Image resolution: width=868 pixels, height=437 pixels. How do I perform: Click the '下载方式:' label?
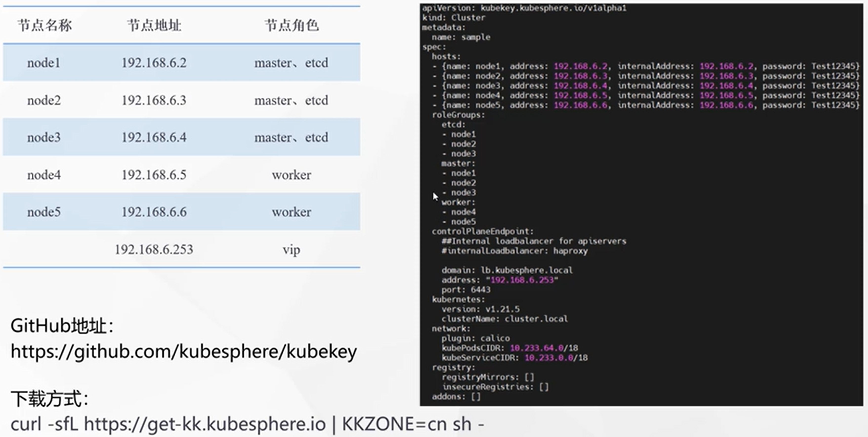coord(49,399)
